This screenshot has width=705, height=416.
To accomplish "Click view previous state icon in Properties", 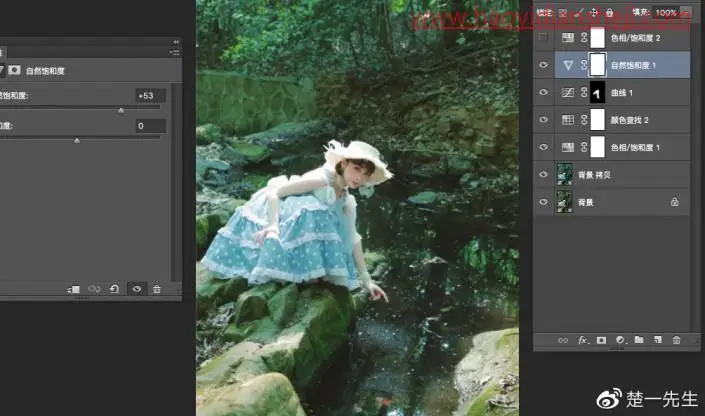I will pos(94,289).
